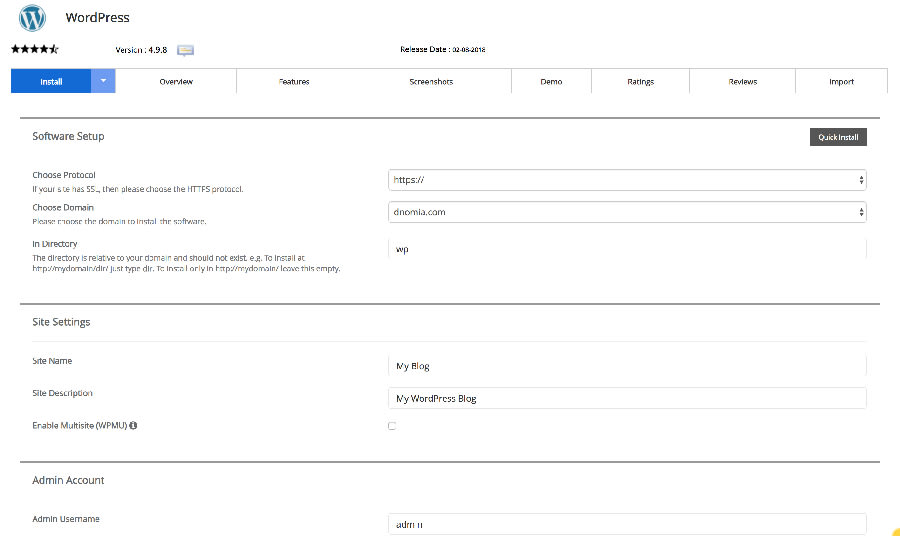The height and width of the screenshot is (536, 900).
Task: Click the Admin Username label
Action: point(66,519)
